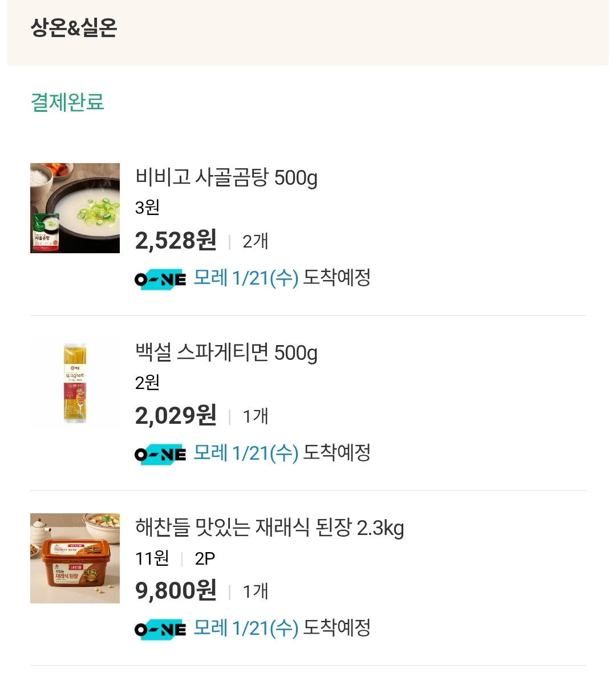The image size is (616, 677).
Task: Click the 1/21(수) arrival date for 된장
Action: click(x=265, y=629)
